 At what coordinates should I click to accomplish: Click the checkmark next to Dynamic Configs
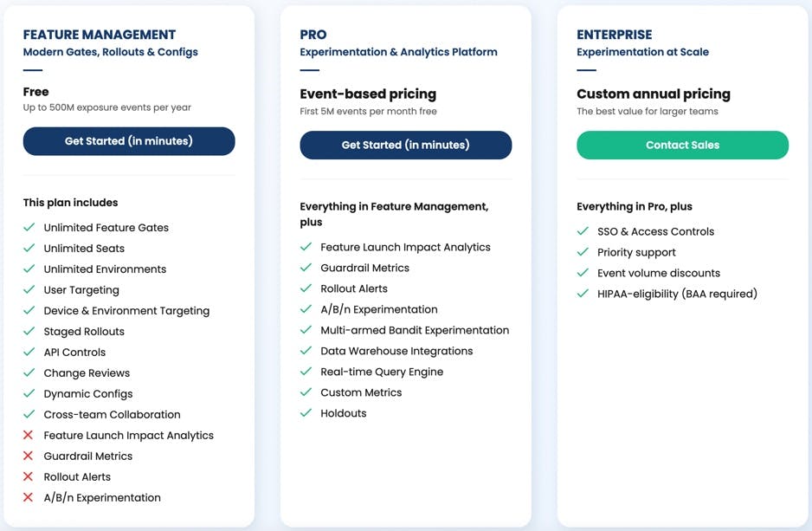28,394
